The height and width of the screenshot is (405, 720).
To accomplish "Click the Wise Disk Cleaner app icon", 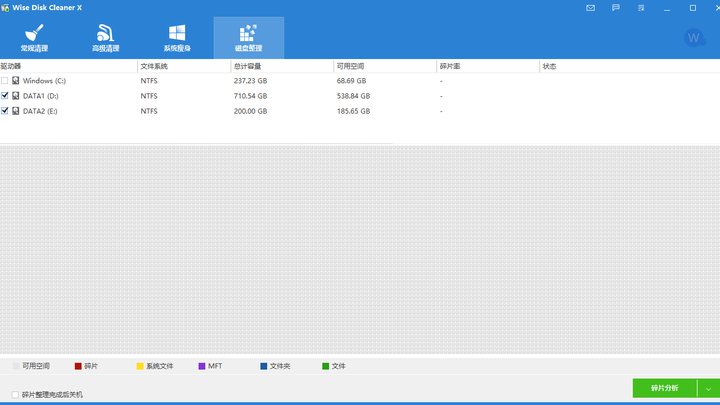I will tap(5, 8).
